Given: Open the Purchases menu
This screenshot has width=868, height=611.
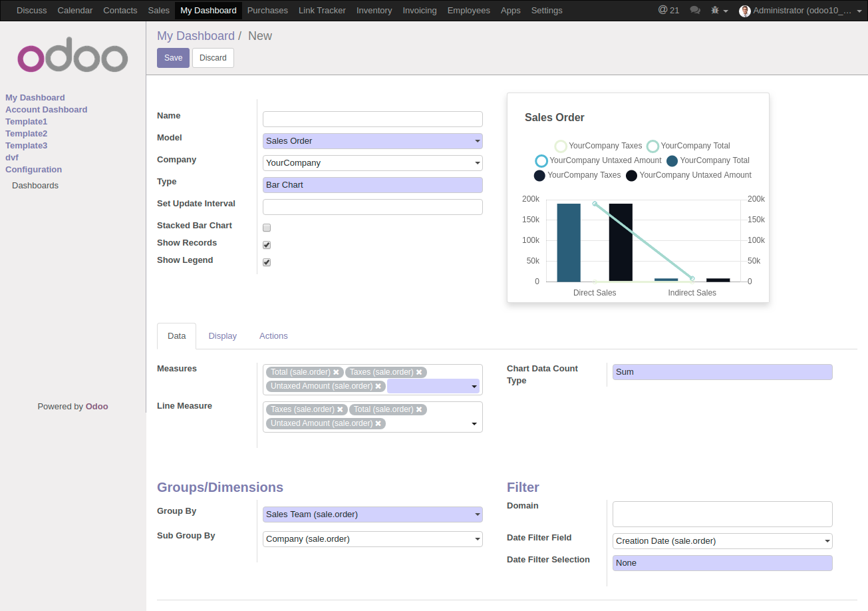Looking at the screenshot, I should pos(267,10).
